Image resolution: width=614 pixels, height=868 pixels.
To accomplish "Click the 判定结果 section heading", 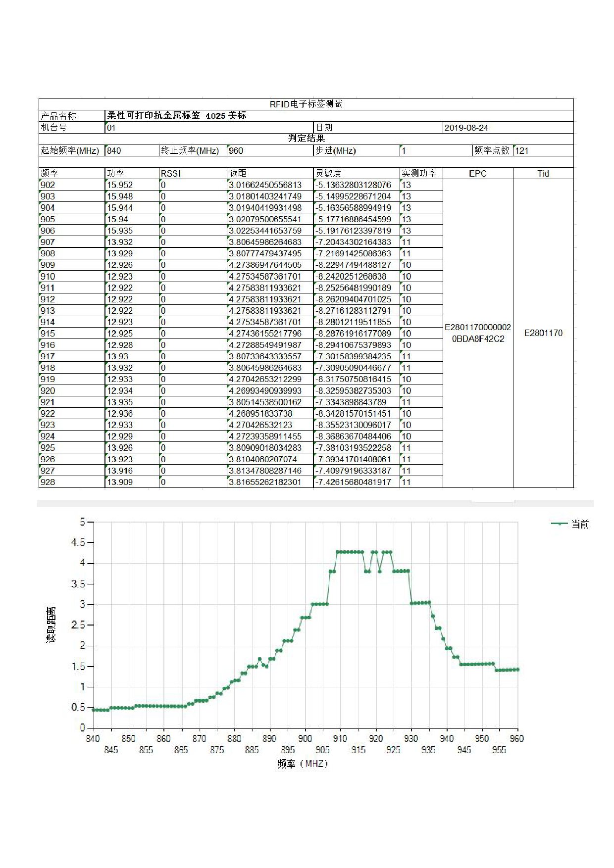I will click(306, 139).
